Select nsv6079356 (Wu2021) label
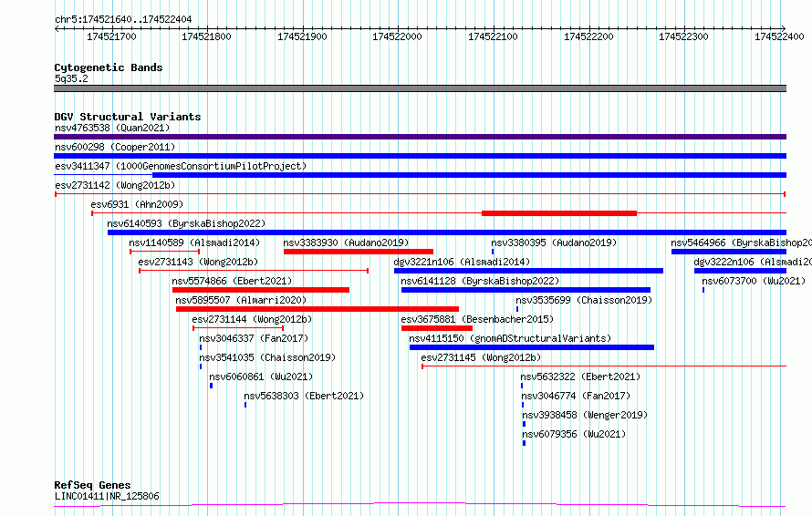Viewport: 812px width, 516px height. point(574,434)
